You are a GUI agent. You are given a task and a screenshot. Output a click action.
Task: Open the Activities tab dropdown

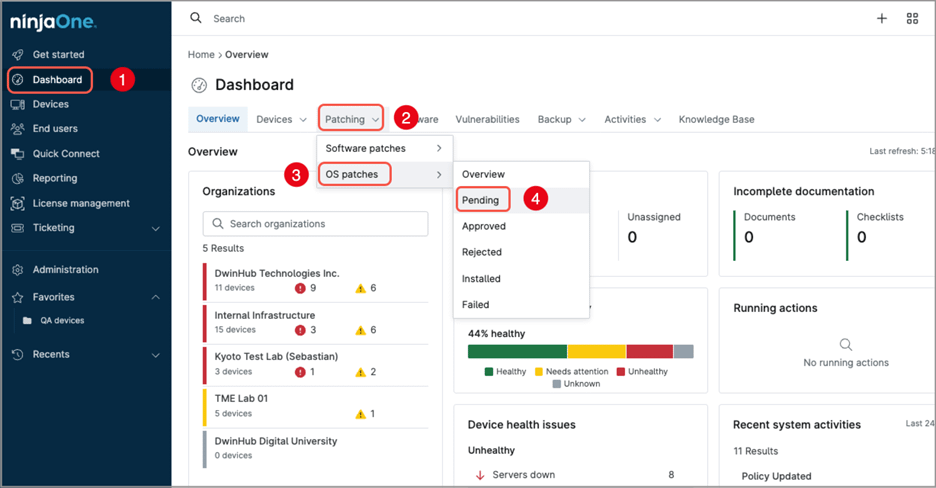click(x=657, y=120)
